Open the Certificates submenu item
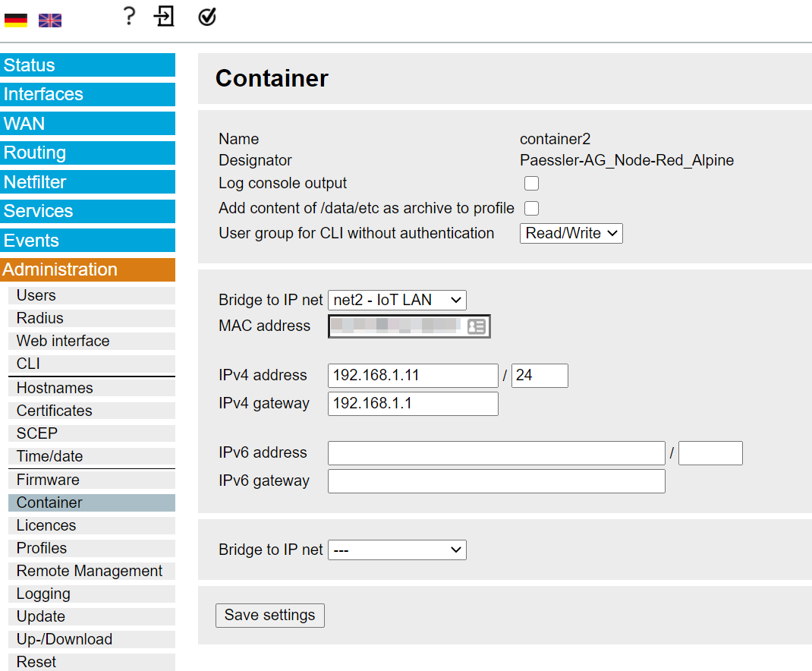This screenshot has height=671, width=812. (55, 411)
